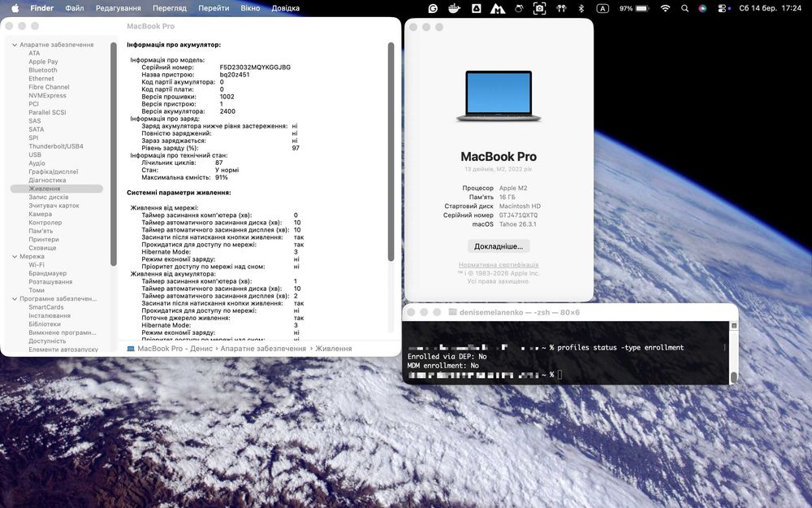The width and height of the screenshot is (812, 508).
Task: Click the Siri icon in menu bar
Action: (x=702, y=8)
